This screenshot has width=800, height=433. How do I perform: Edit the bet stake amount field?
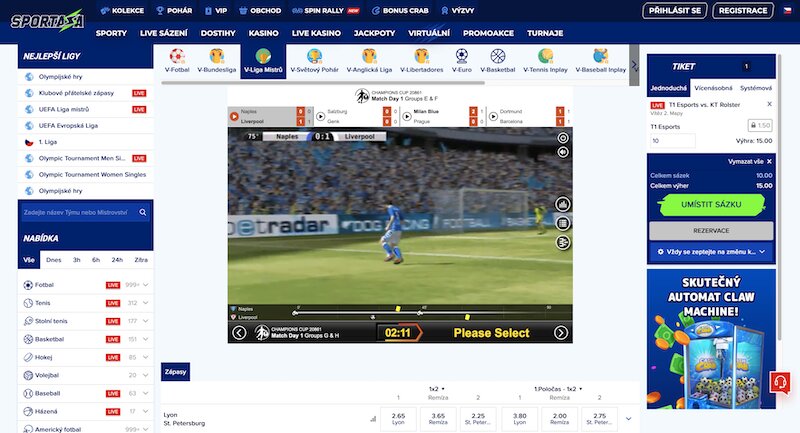[672, 141]
